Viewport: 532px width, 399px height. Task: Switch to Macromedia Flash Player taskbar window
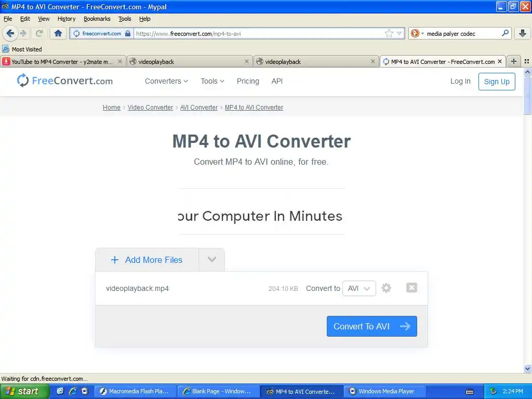click(135, 391)
